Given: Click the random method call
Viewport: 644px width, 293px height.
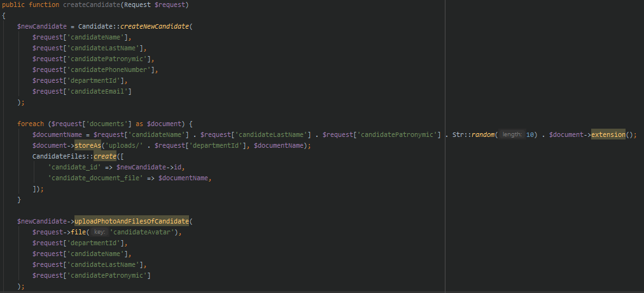Looking at the screenshot, I should (482, 135).
